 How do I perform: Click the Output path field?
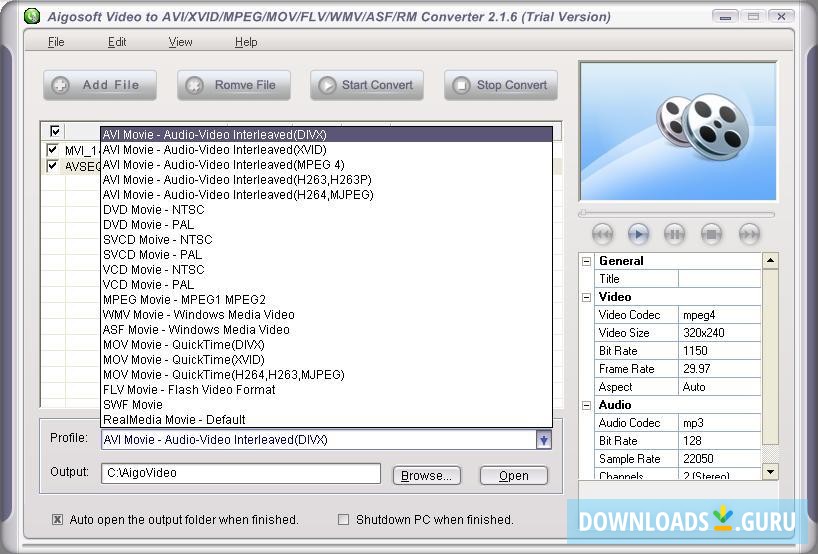(240, 473)
